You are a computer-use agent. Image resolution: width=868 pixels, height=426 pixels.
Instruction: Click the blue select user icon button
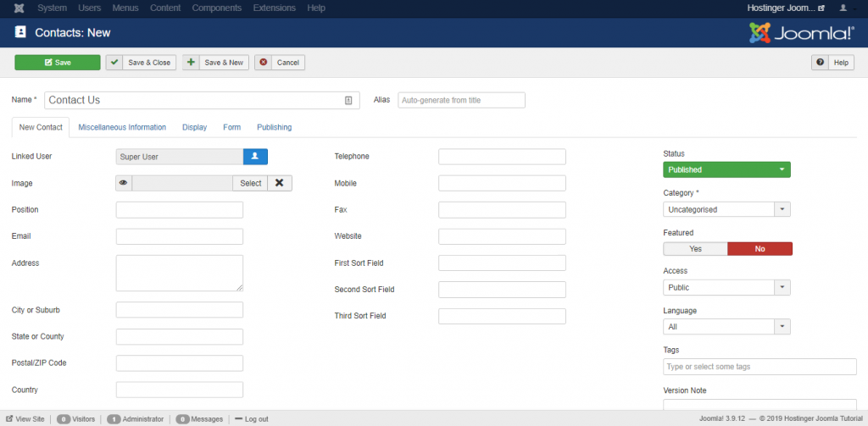pyautogui.click(x=255, y=157)
